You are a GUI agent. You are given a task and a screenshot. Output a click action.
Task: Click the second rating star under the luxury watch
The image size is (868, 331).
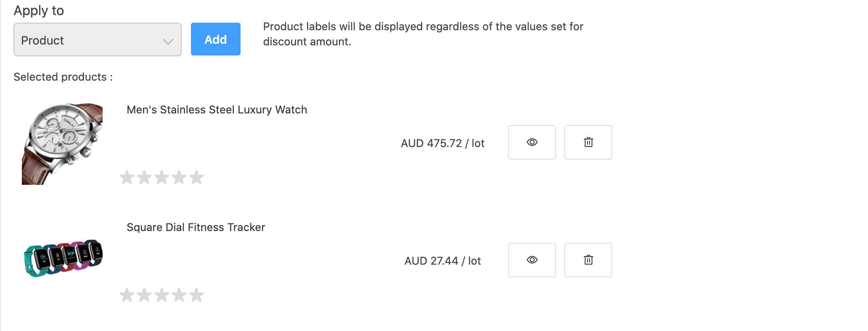coord(144,177)
